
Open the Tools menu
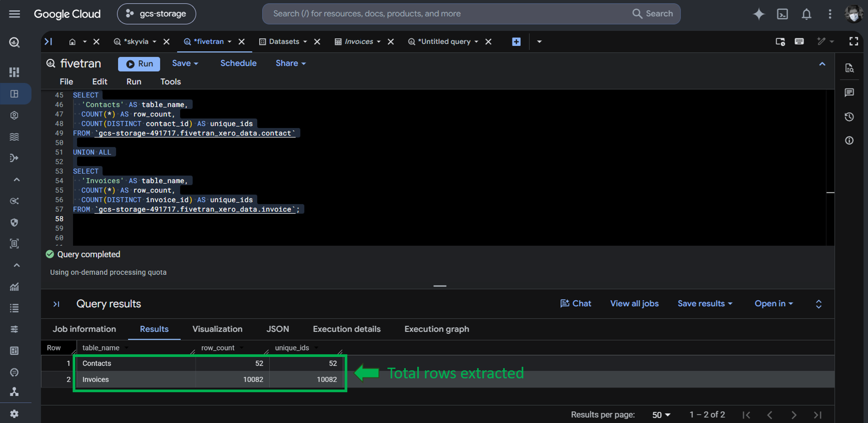point(170,82)
